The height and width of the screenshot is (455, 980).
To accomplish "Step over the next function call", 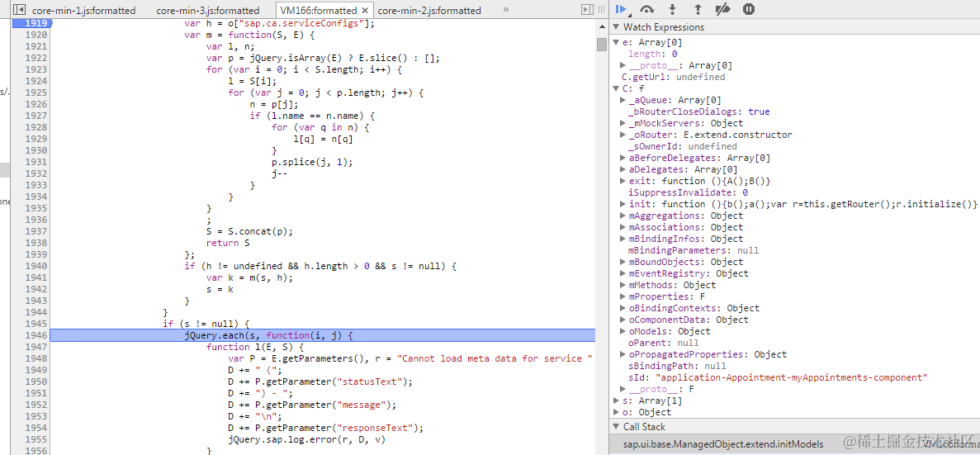I will point(647,9).
